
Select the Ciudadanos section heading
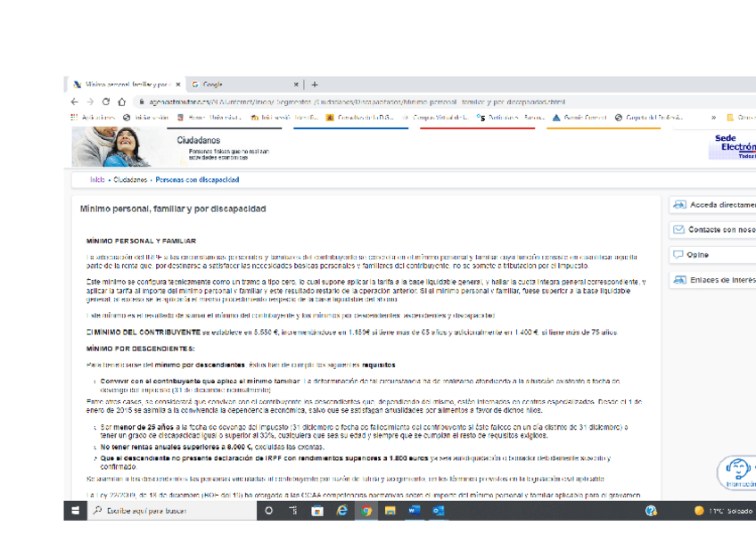click(x=198, y=140)
